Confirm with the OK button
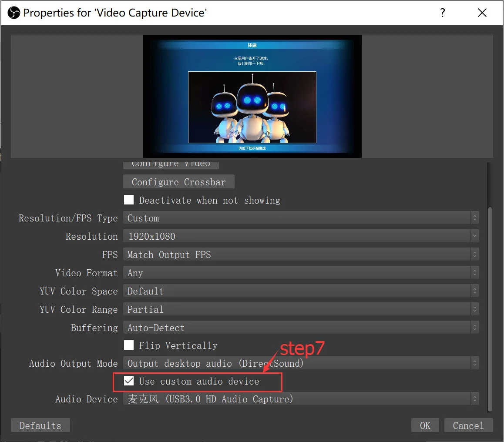The image size is (504, 442). (425, 425)
